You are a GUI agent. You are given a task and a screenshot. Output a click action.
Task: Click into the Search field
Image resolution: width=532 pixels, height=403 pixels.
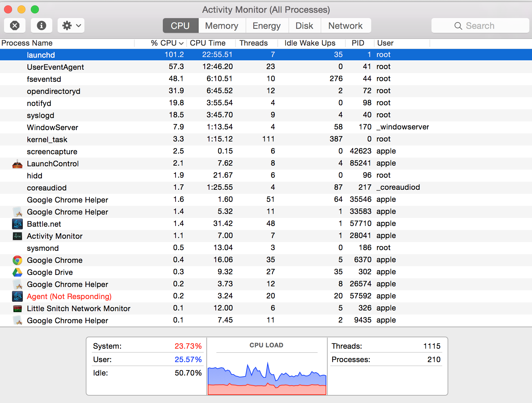tap(480, 26)
